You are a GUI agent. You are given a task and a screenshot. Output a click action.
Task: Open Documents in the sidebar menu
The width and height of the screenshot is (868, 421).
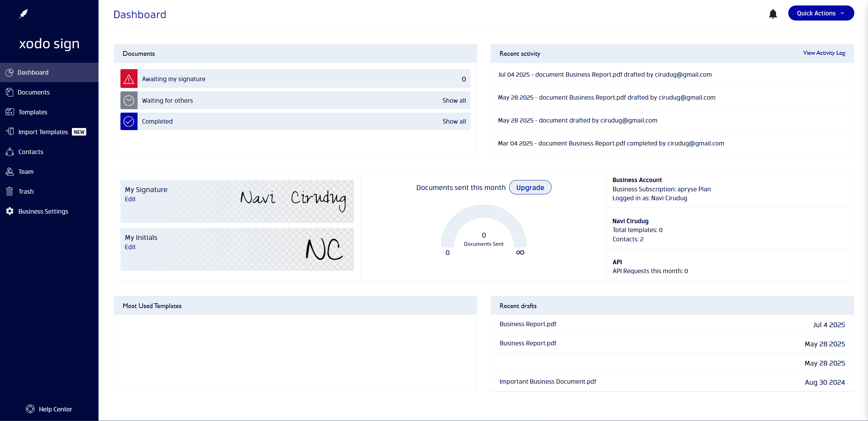click(x=34, y=92)
